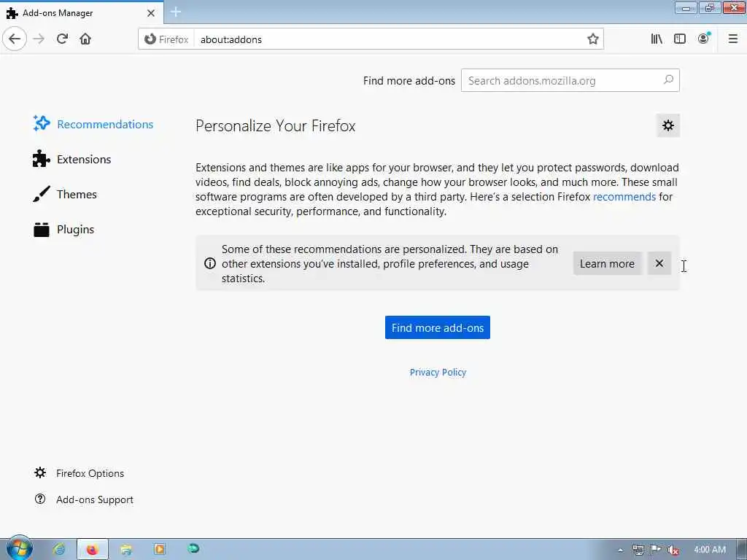
Task: Click the muted volume tray icon
Action: pyautogui.click(x=673, y=550)
